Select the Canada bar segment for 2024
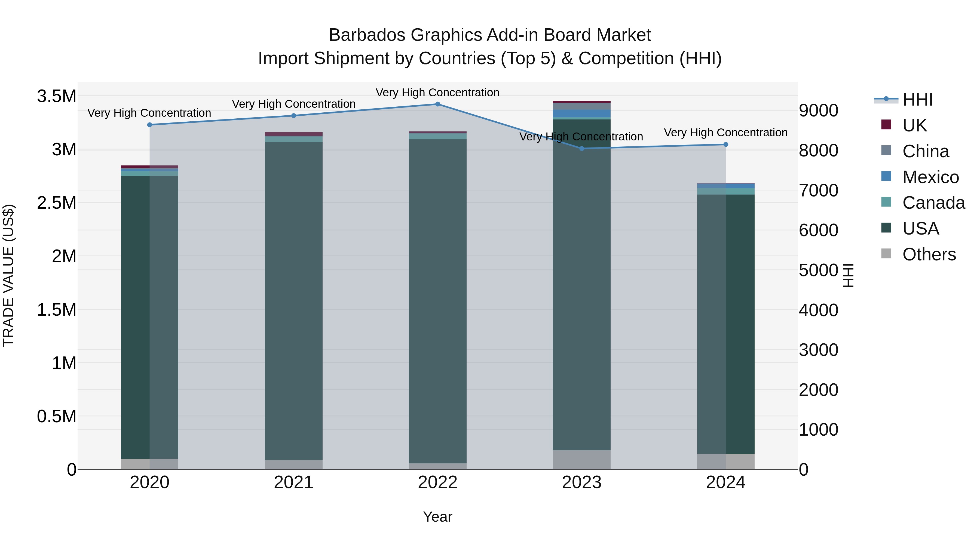 (x=726, y=192)
